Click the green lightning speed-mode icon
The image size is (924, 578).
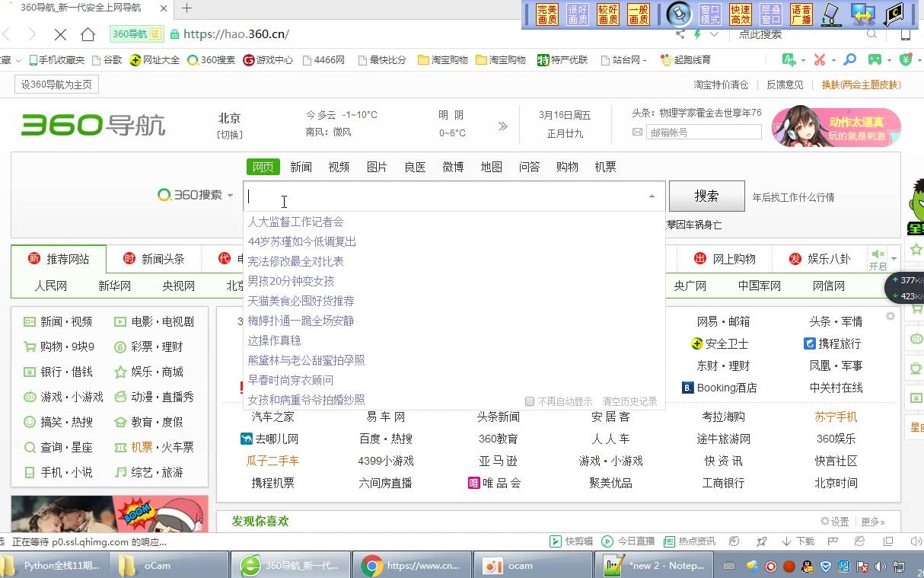tap(697, 34)
